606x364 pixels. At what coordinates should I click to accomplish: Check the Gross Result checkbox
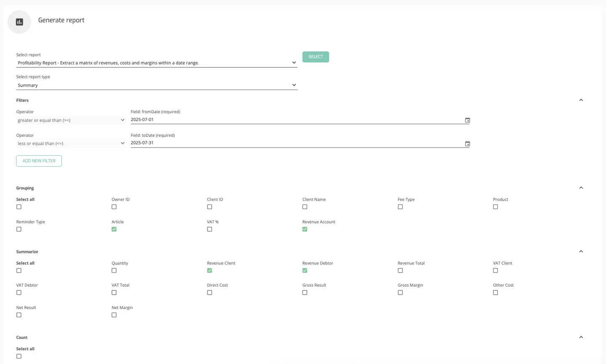pos(305,292)
